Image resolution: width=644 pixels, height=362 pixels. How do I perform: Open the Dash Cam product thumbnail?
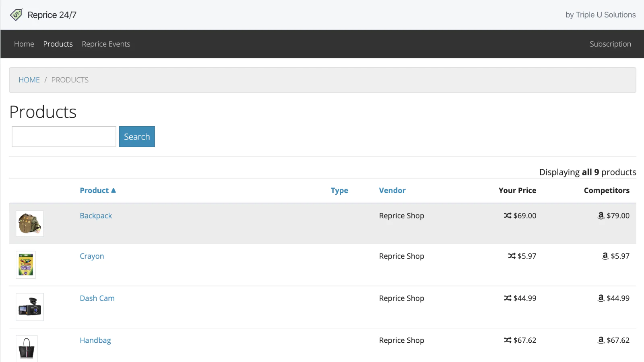[30, 307]
